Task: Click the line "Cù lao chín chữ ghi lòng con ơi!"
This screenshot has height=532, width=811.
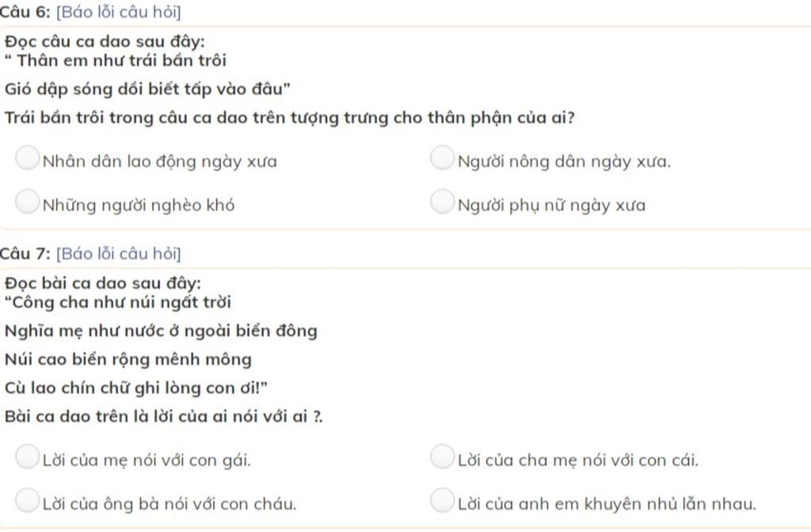Action: pyautogui.click(x=136, y=388)
